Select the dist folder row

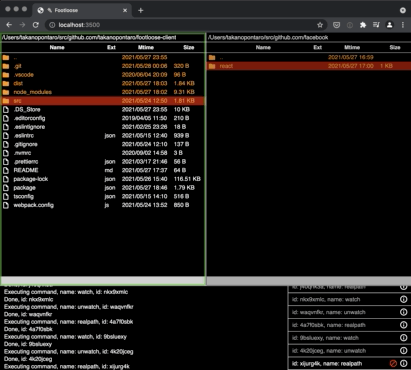[x=103, y=83]
